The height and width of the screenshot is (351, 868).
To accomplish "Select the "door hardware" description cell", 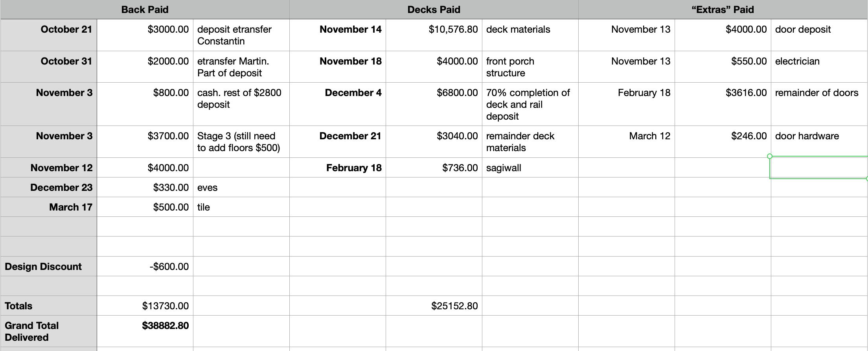I will pyautogui.click(x=807, y=136).
